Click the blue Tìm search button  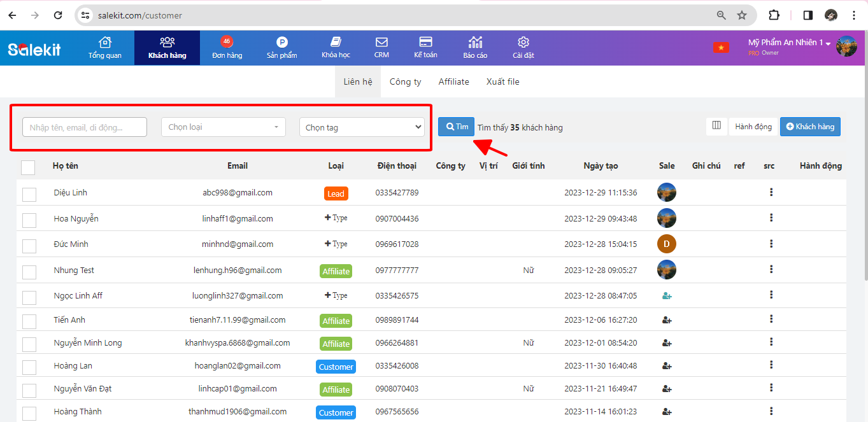coord(456,127)
